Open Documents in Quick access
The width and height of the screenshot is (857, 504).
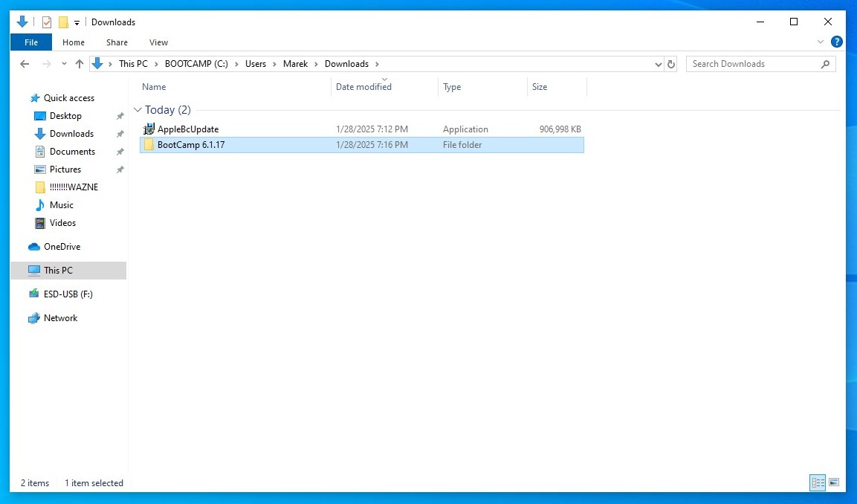tap(72, 152)
